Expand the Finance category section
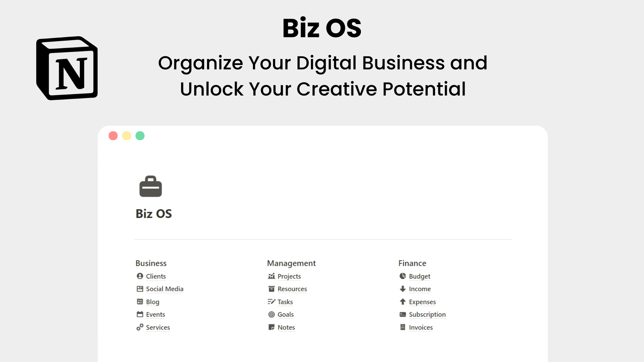 click(x=411, y=262)
